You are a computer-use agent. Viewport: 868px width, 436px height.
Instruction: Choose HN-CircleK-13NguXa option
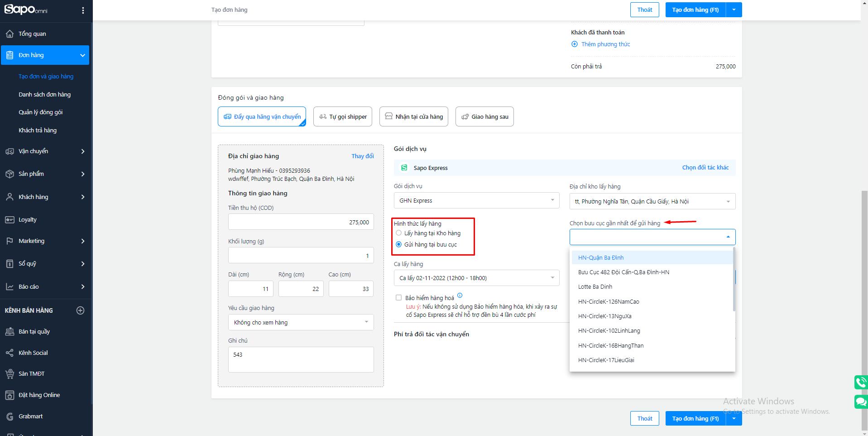pyautogui.click(x=652, y=316)
